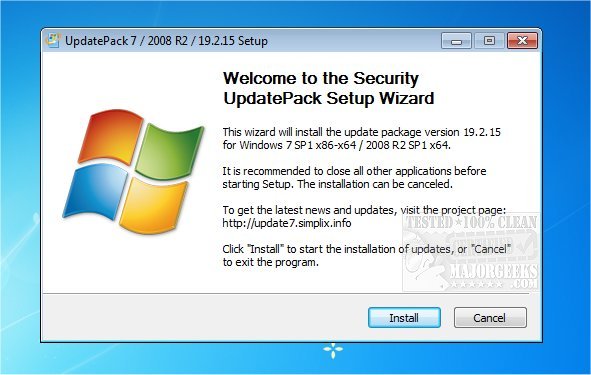
Task: Click the yellow pane of Windows logo
Action: [153, 205]
